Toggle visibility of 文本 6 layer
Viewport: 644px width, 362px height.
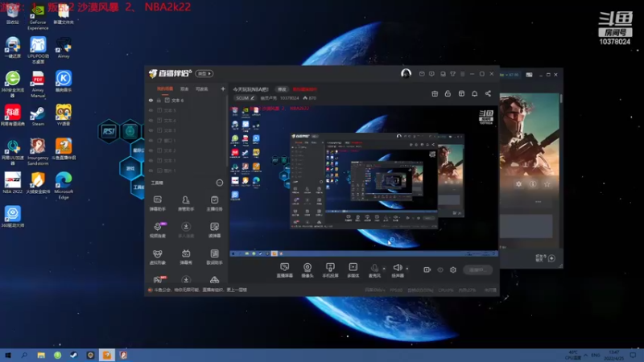[x=151, y=100]
